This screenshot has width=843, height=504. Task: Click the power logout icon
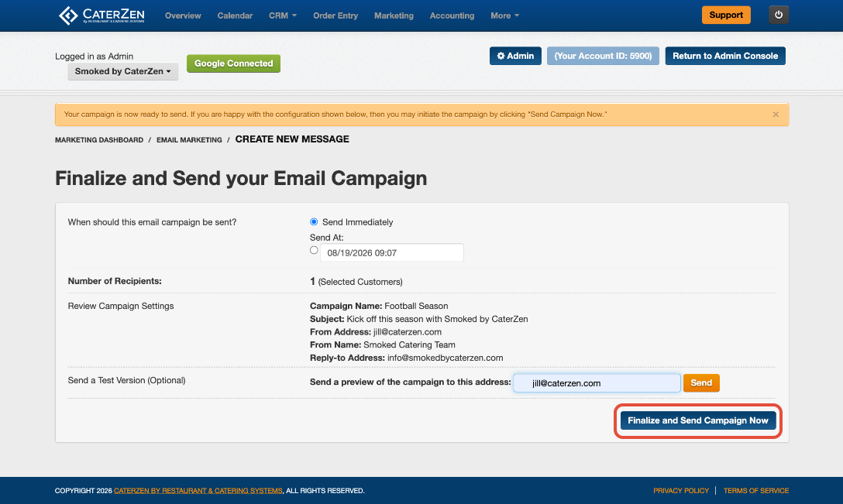[779, 15]
